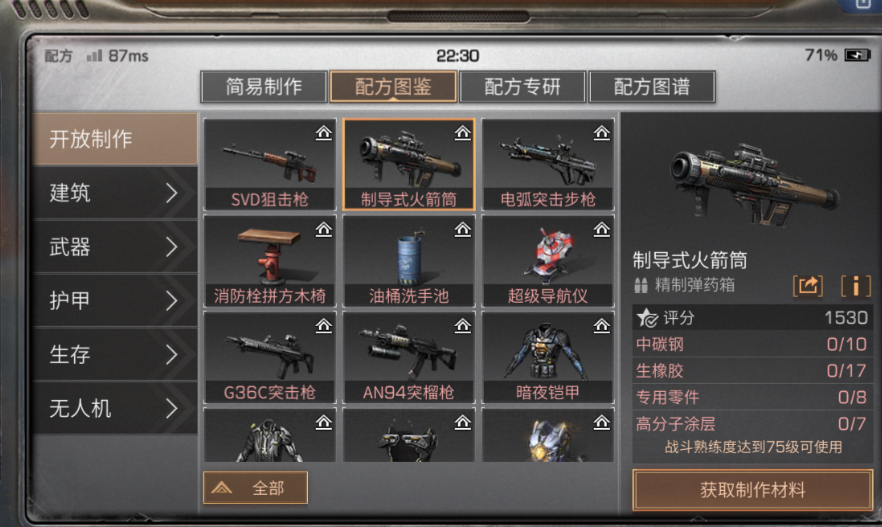The height and width of the screenshot is (527, 882).
Task: Expand the 护甲 category
Action: [115, 300]
